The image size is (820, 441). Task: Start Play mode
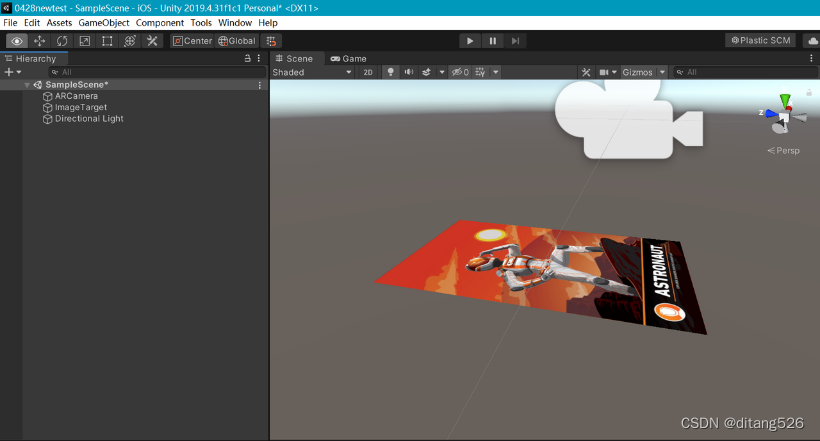470,41
